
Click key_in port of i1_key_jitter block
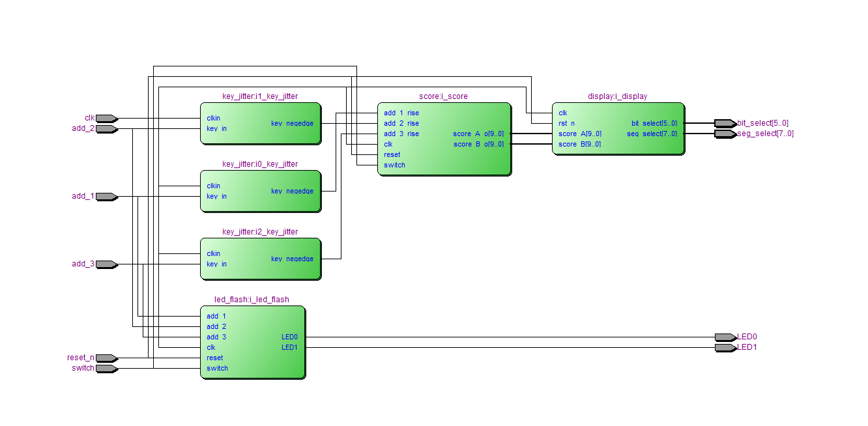click(217, 129)
